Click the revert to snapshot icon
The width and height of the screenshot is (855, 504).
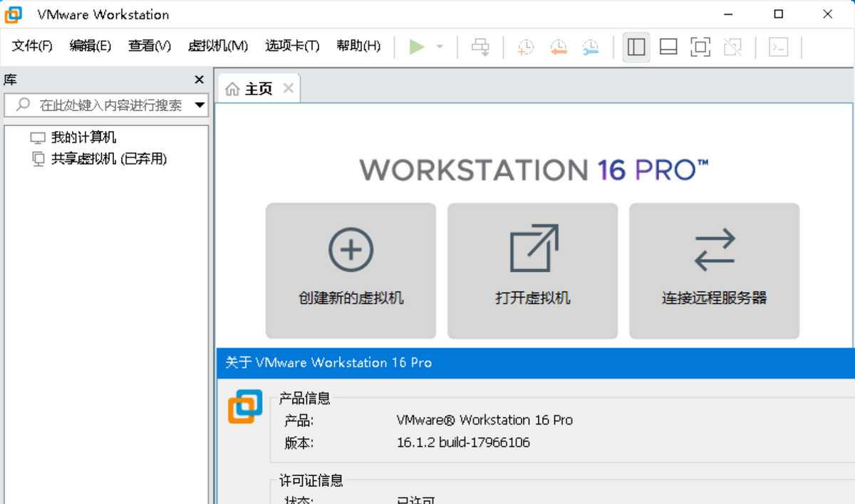(x=559, y=47)
